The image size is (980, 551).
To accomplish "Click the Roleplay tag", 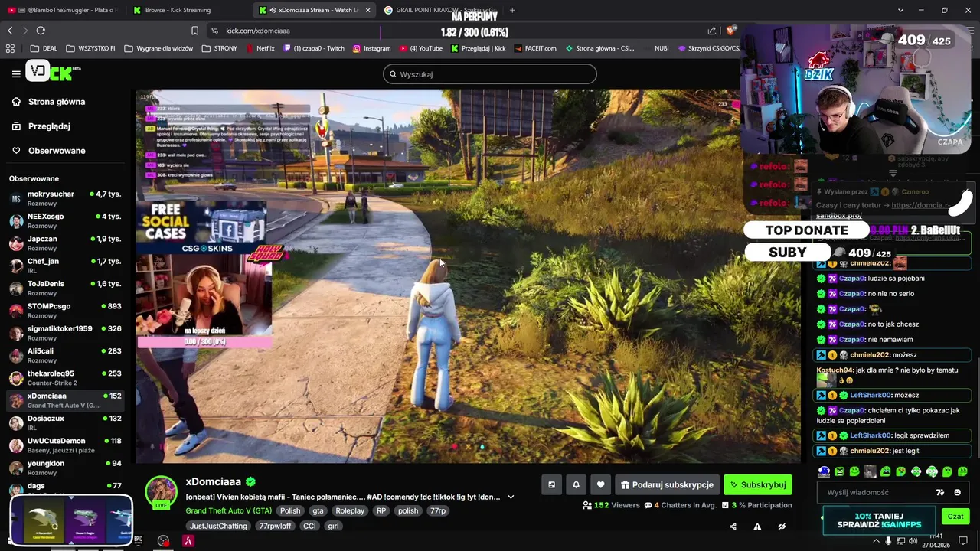I will tap(350, 510).
